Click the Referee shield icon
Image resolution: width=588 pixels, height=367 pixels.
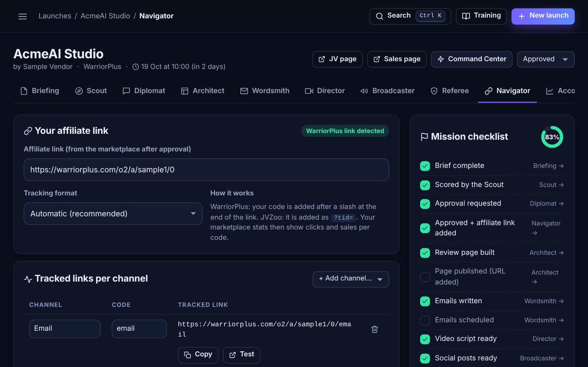[x=434, y=91]
